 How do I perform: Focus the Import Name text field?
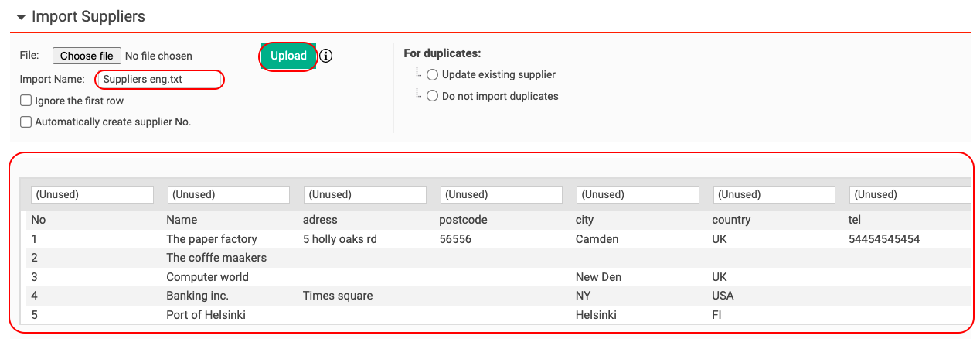(160, 79)
